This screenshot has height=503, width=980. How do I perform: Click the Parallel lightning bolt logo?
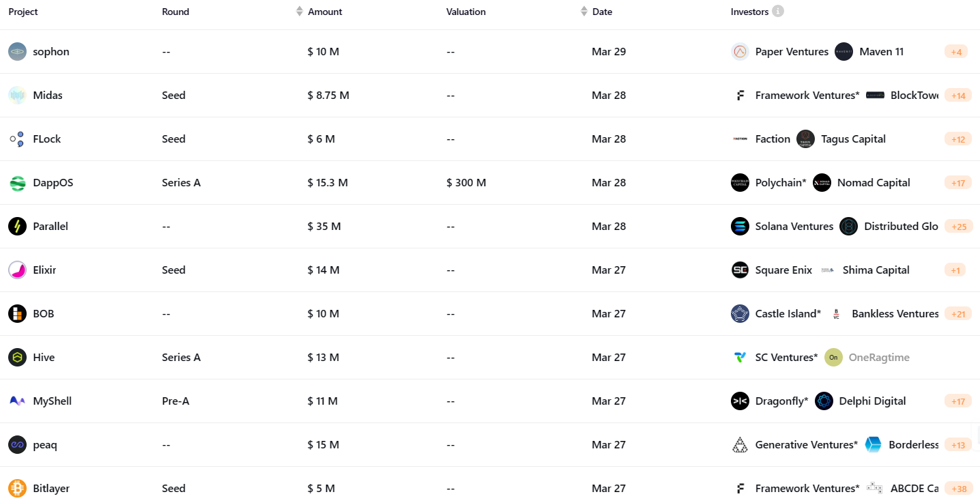(x=17, y=227)
